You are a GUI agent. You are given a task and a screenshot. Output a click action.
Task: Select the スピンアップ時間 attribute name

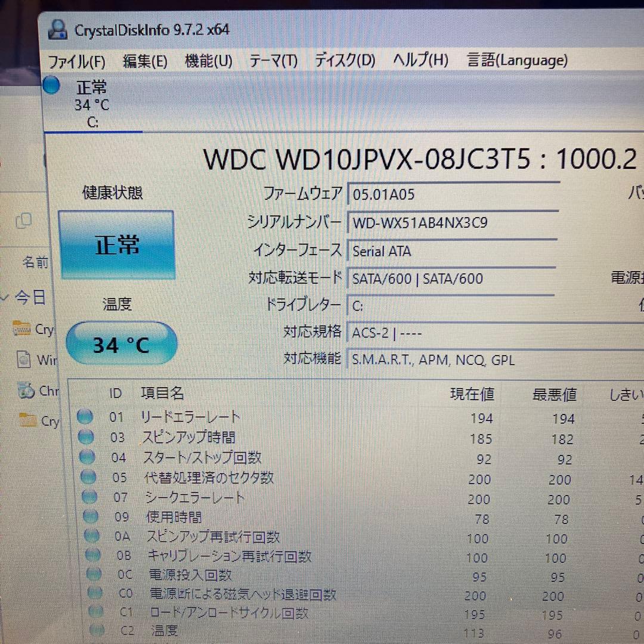pos(188,438)
